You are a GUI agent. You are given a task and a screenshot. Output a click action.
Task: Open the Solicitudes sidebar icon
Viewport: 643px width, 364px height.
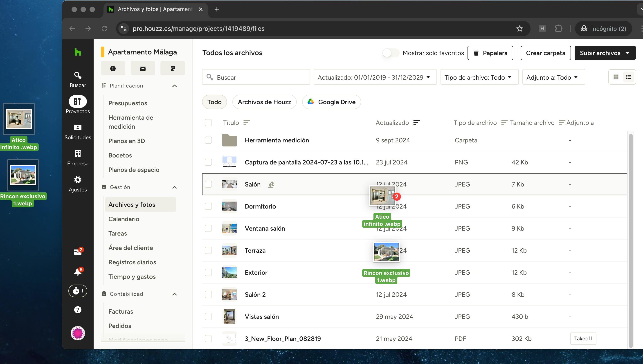[x=78, y=128]
